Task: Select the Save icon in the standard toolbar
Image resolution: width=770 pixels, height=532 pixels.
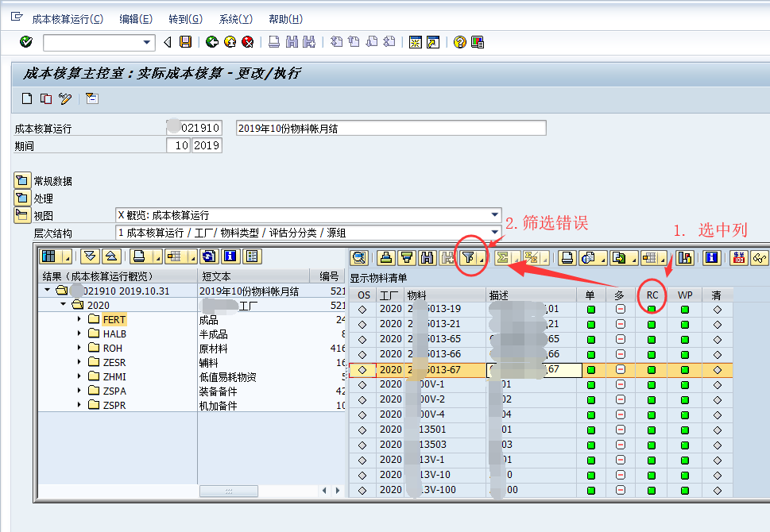Action: click(x=185, y=43)
